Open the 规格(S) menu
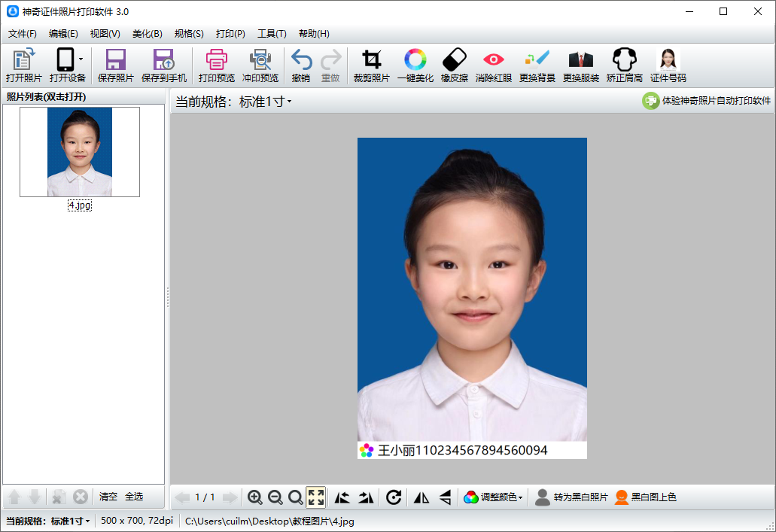 pos(189,34)
